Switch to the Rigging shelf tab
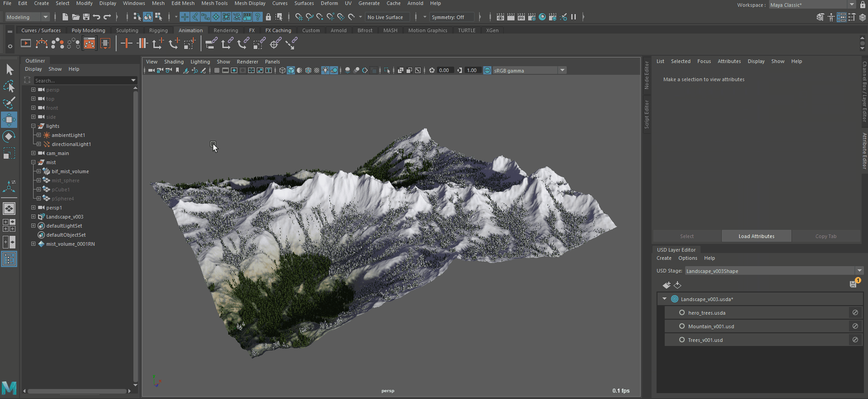This screenshot has width=868, height=399. (158, 30)
